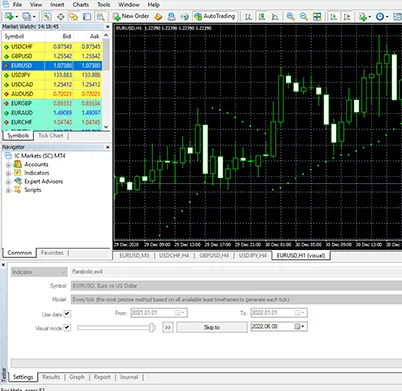
Task: Zoom in on the chart
Action: pos(290,16)
